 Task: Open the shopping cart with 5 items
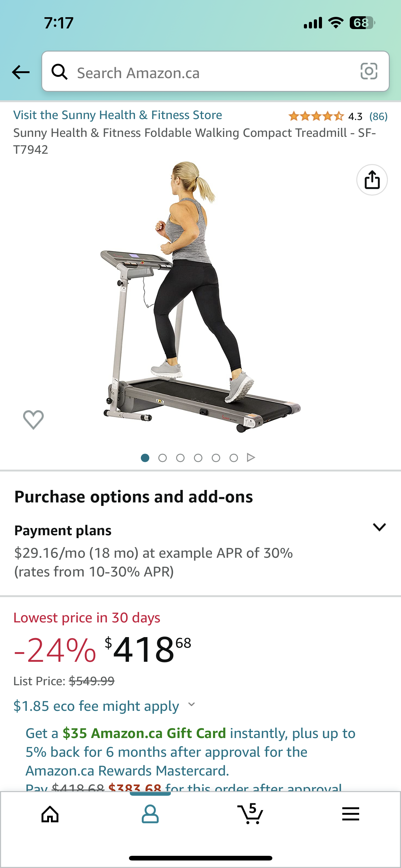pyautogui.click(x=250, y=813)
